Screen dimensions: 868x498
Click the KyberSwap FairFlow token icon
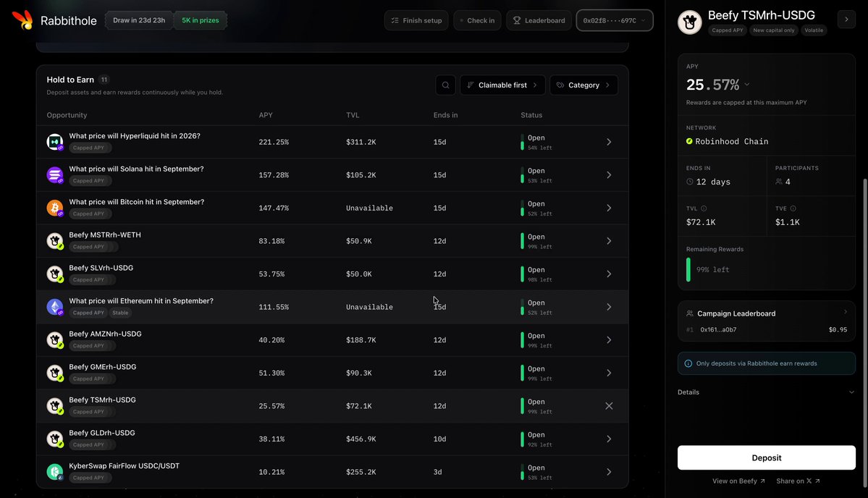point(55,472)
